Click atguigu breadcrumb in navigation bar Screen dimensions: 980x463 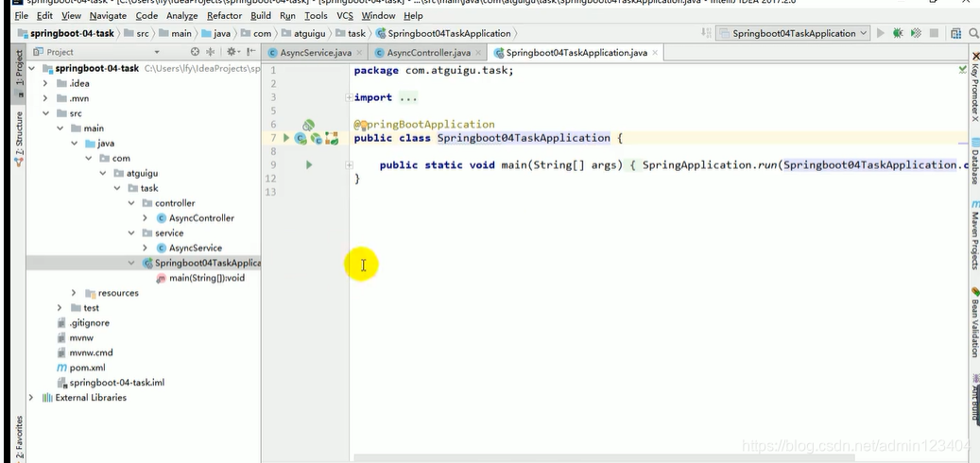tap(302, 33)
